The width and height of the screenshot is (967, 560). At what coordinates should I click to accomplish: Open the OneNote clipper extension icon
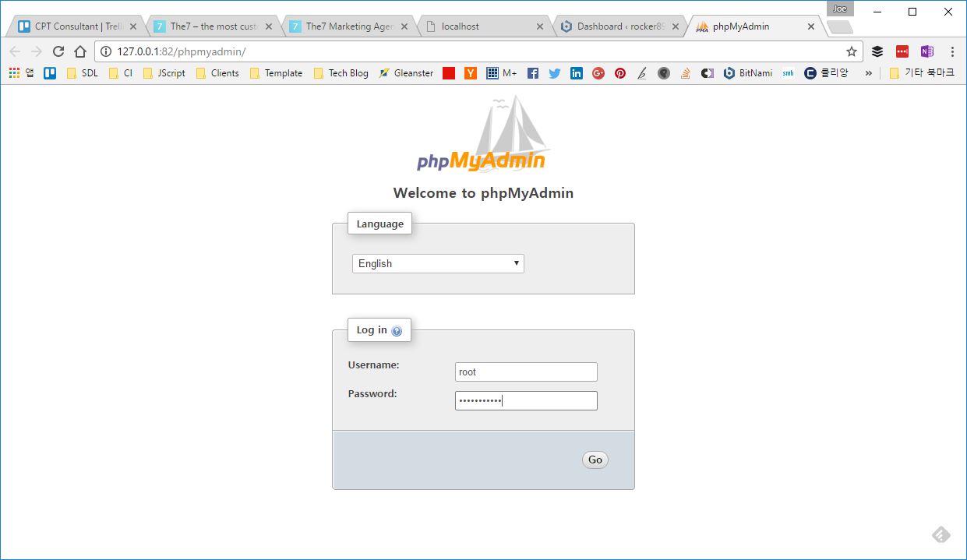[926, 51]
